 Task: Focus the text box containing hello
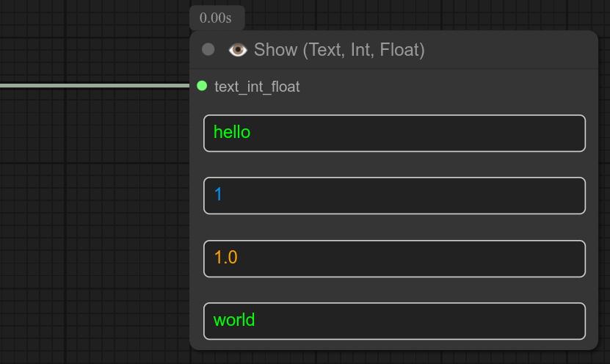pyautogui.click(x=394, y=133)
